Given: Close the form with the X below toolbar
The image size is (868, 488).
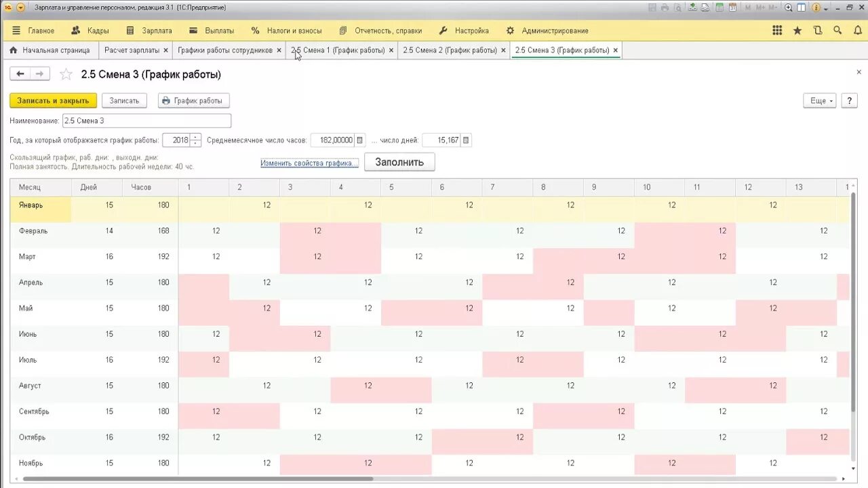Looking at the screenshot, I should (x=859, y=72).
